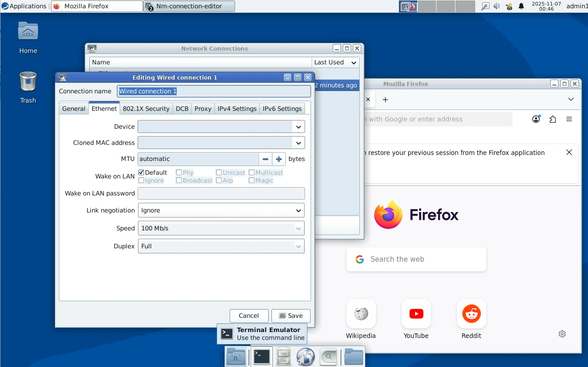Viewport: 588px width, 367px height.
Task: Toggle the Broadcast Wake on LAN checkbox
Action: point(179,180)
